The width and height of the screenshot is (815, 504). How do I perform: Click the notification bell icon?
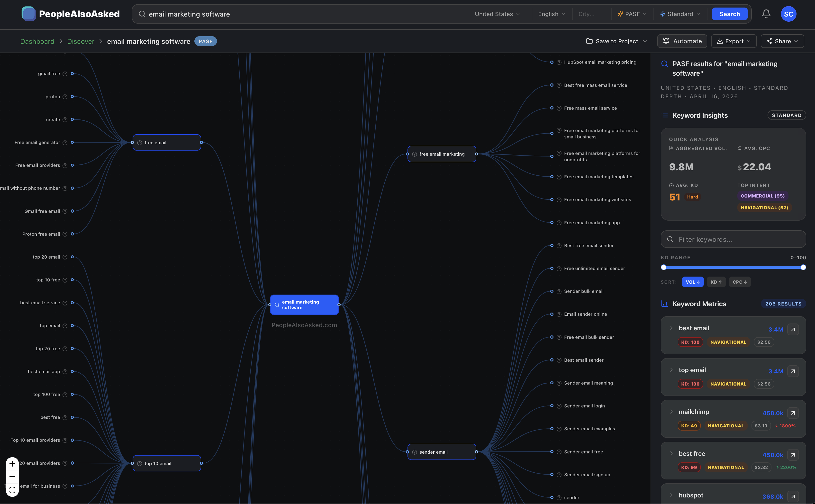click(766, 14)
